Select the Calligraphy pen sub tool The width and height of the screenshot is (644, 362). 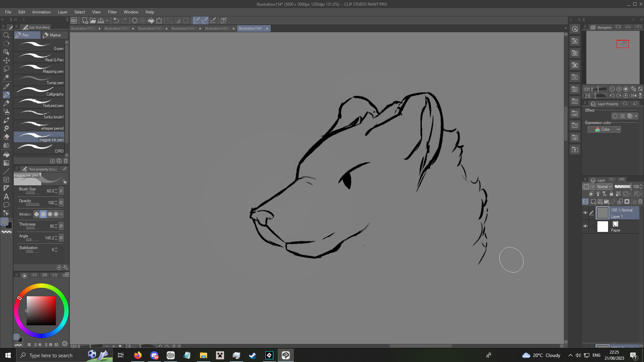point(39,92)
